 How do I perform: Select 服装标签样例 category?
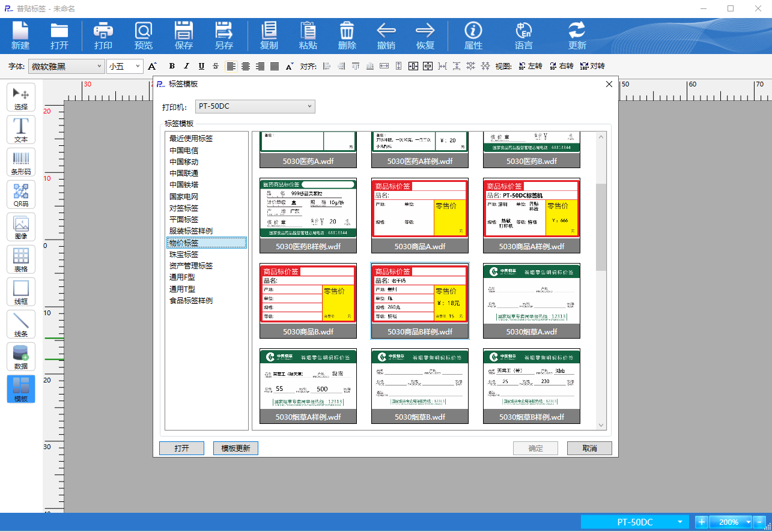[191, 231]
